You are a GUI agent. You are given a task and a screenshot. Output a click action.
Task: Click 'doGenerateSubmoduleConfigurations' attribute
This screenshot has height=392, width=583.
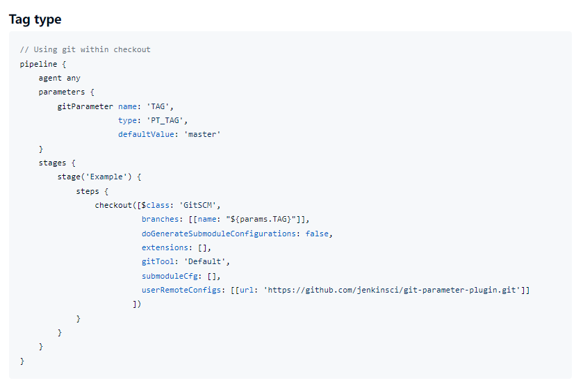click(x=219, y=234)
